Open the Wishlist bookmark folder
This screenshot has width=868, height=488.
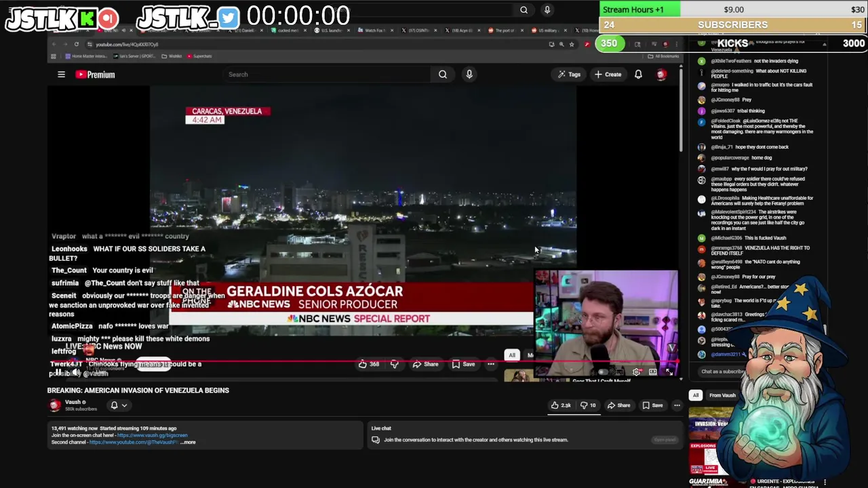tap(172, 56)
